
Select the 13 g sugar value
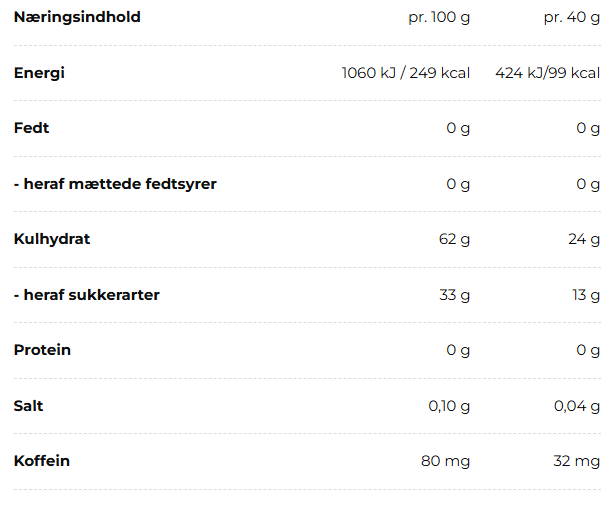[586, 295]
